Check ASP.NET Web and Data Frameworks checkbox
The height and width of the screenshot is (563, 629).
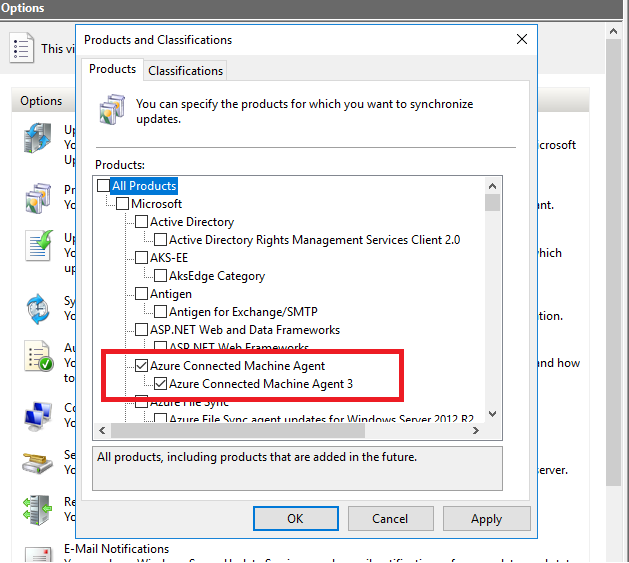coord(141,330)
